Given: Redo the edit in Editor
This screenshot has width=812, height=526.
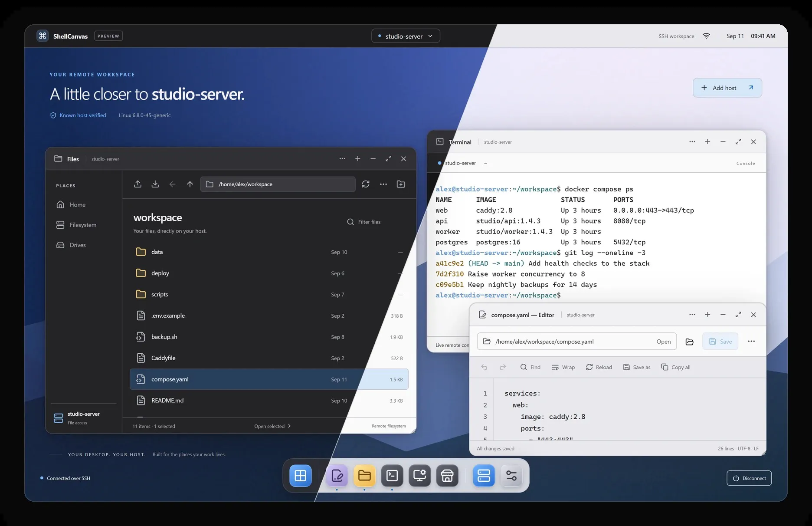Looking at the screenshot, I should coord(502,367).
